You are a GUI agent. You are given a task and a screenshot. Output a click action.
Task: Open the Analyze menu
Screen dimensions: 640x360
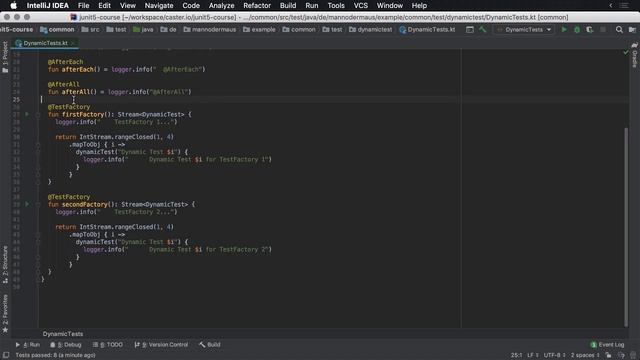tap(222, 6)
